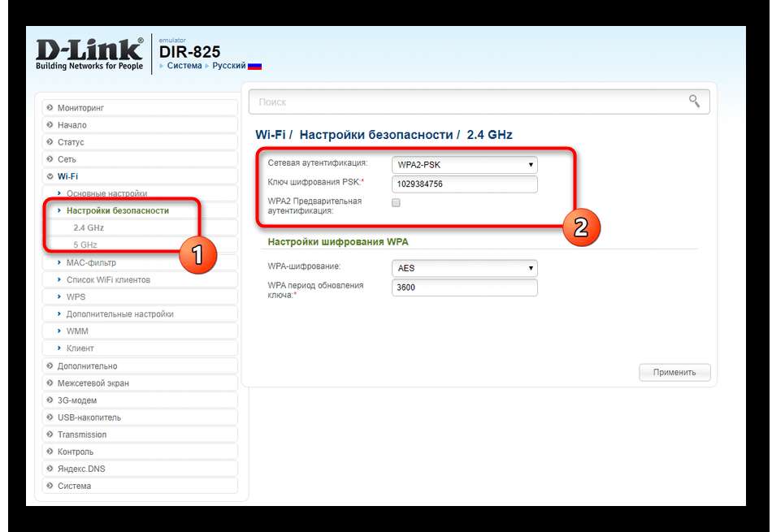Expand the Мониторинг sidebar item
Image resolution: width=772 pixels, height=532 pixels.
[140, 108]
